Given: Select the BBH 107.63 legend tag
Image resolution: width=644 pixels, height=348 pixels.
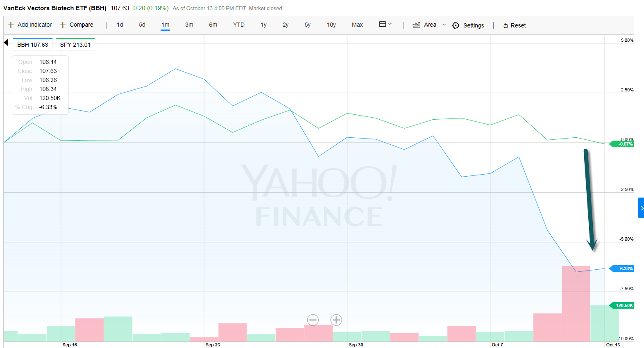Looking at the screenshot, I should 33,44.
